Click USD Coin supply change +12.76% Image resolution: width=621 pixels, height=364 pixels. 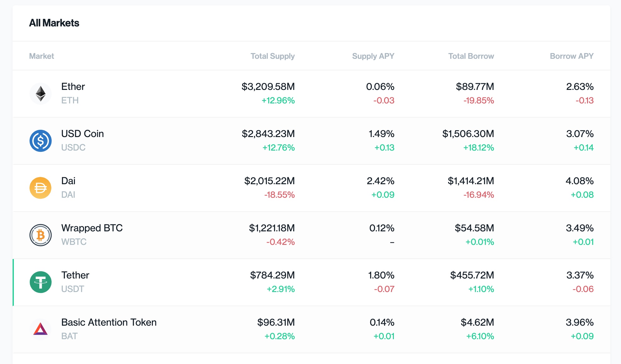click(278, 147)
